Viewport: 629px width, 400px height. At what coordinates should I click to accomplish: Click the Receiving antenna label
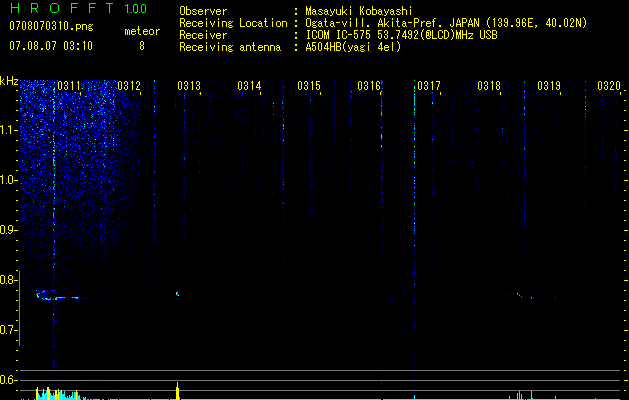click(x=230, y=47)
